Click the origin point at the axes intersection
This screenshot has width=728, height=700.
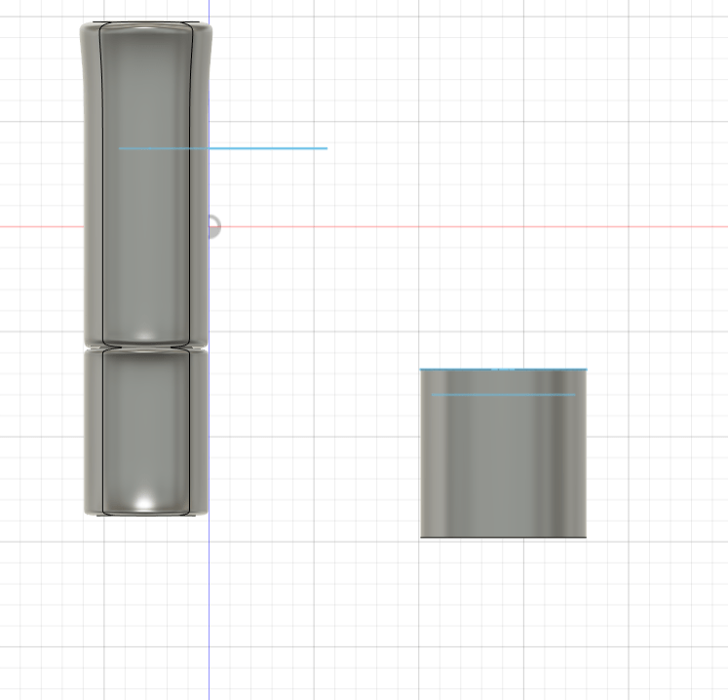[x=209, y=227]
